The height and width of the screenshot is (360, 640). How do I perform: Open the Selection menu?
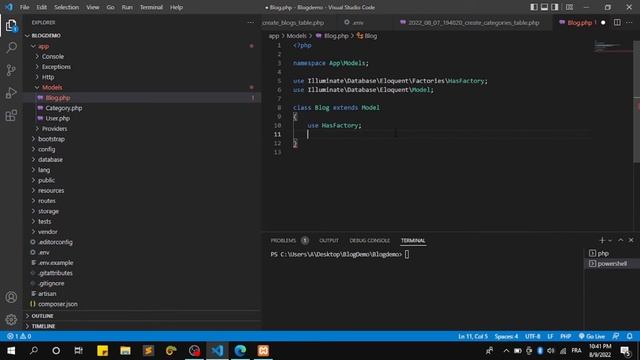click(67, 7)
